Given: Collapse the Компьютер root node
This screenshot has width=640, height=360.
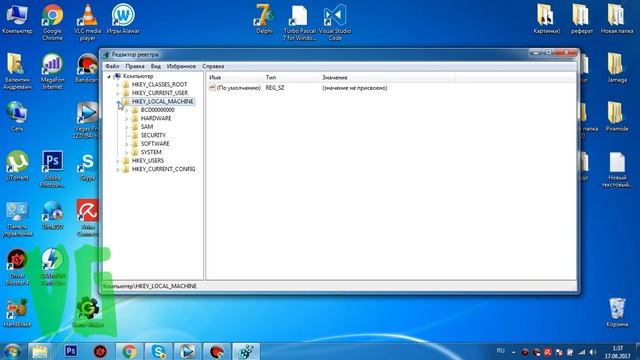Looking at the screenshot, I should tap(109, 76).
